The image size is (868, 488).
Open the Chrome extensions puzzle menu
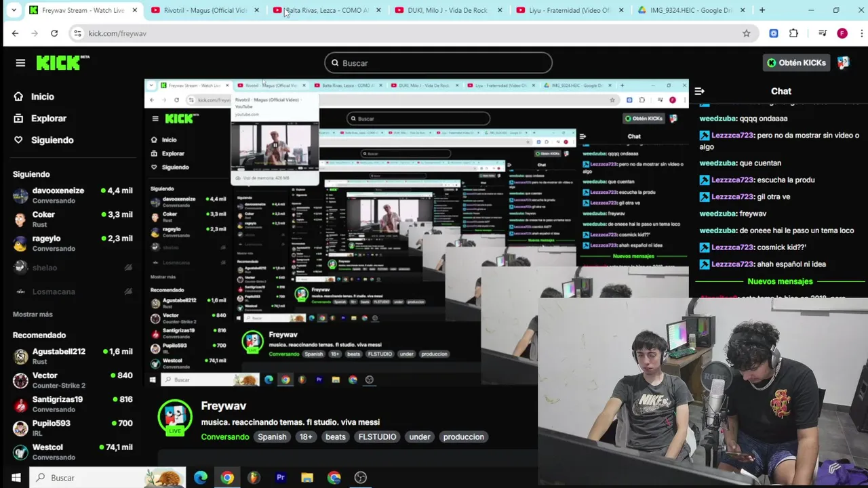794,33
